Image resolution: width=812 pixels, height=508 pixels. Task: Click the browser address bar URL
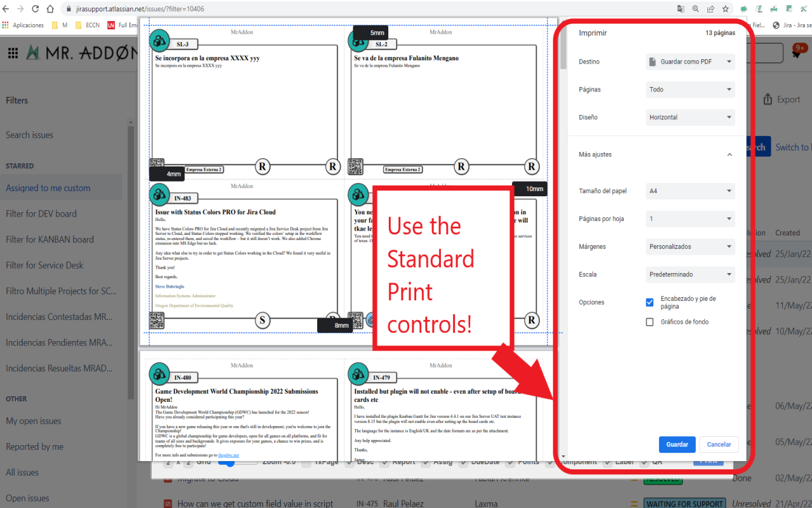(x=140, y=10)
